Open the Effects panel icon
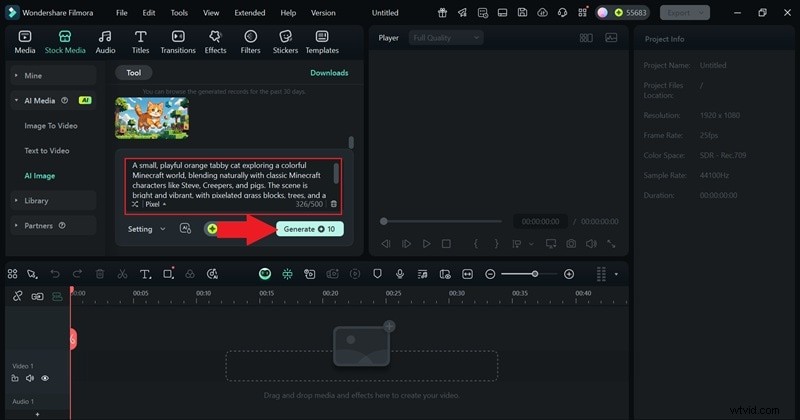The height and width of the screenshot is (420, 800). [x=215, y=41]
